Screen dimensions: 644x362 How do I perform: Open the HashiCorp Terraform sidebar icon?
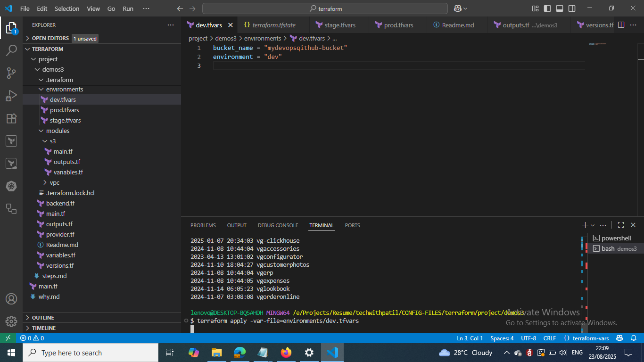pyautogui.click(x=11, y=141)
